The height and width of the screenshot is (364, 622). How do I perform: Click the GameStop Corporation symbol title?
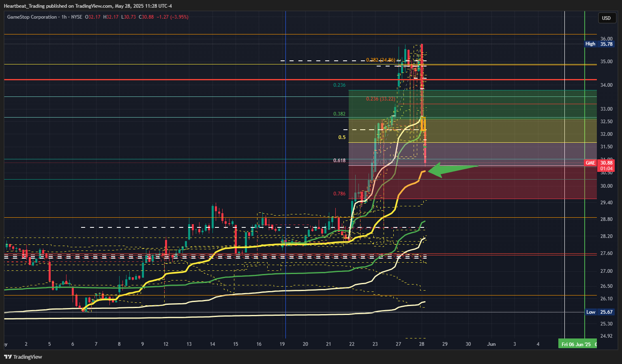pos(32,17)
